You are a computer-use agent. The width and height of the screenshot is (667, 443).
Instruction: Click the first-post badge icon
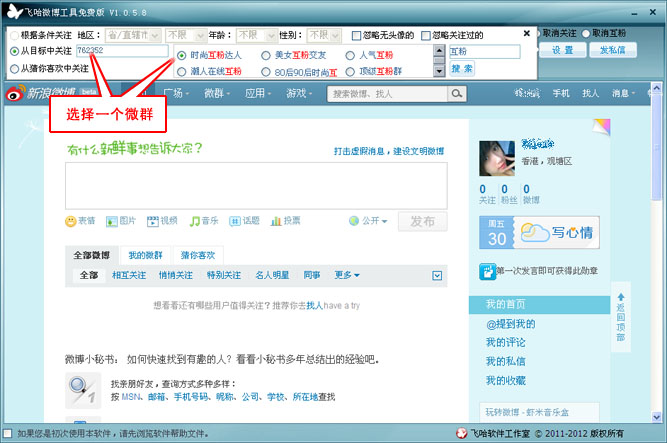(x=487, y=271)
